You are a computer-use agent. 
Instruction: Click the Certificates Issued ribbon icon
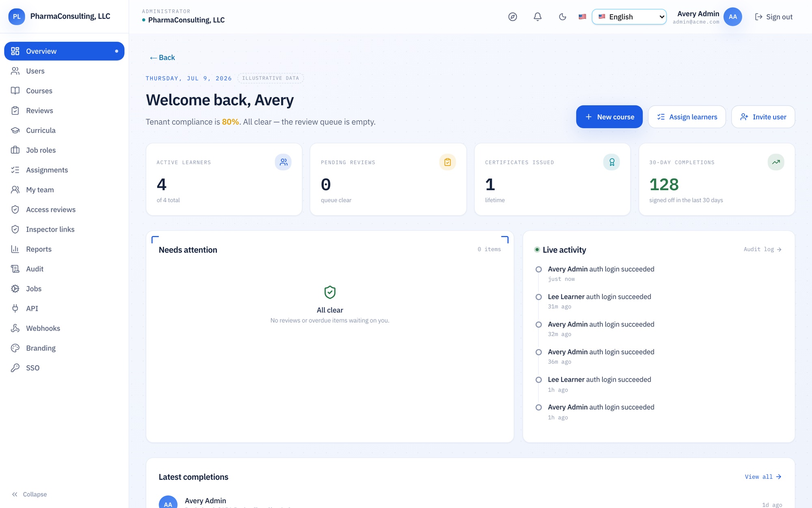coord(611,162)
